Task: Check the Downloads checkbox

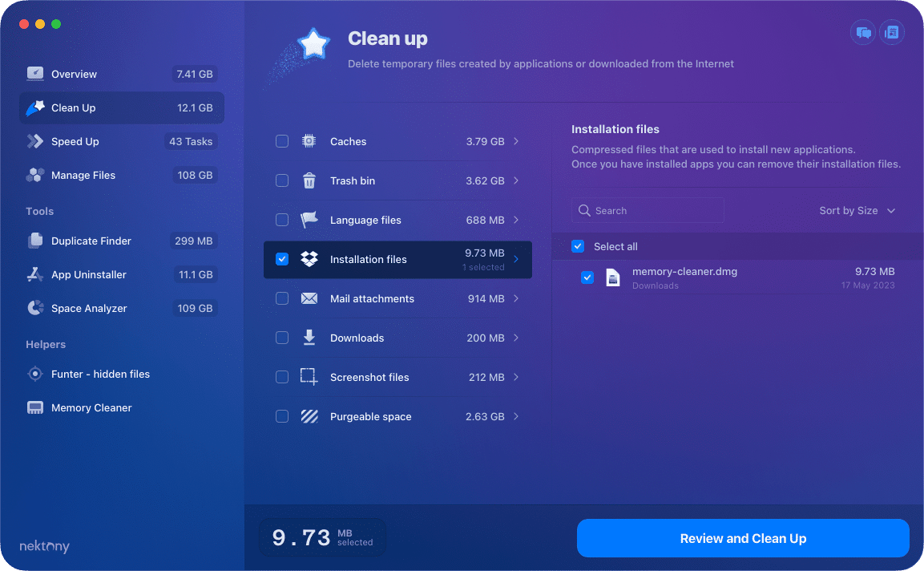Action: 281,338
